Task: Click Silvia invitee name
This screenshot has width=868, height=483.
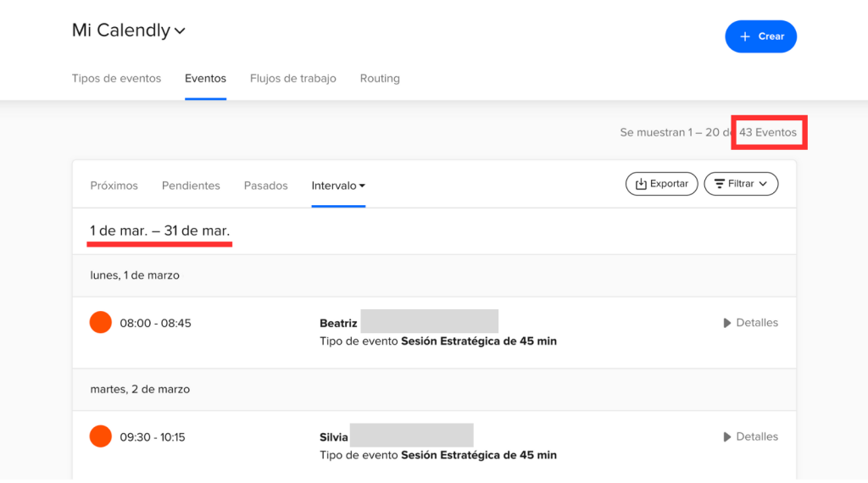Action: (x=333, y=438)
